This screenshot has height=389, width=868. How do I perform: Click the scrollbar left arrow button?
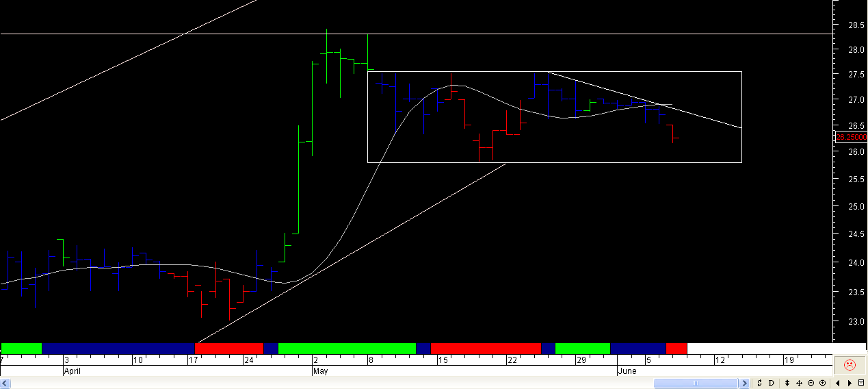5,383
